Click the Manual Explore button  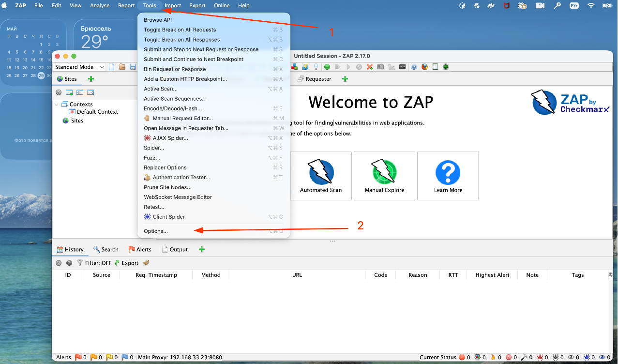coord(384,176)
